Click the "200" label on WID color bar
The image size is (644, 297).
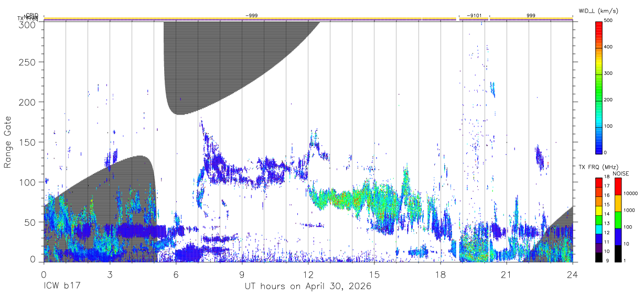609,100
